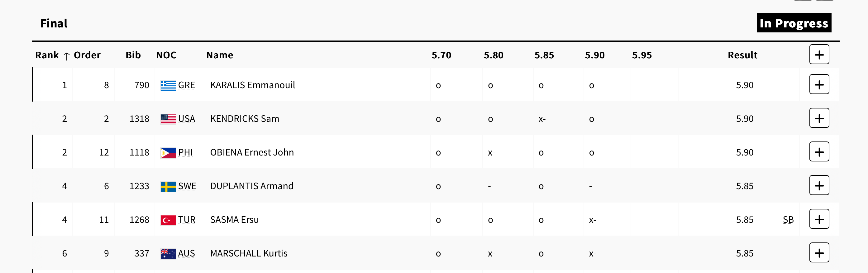The width and height of the screenshot is (868, 273).
Task: Expand details for DUPLANTIS Armand row
Action: coord(819,185)
